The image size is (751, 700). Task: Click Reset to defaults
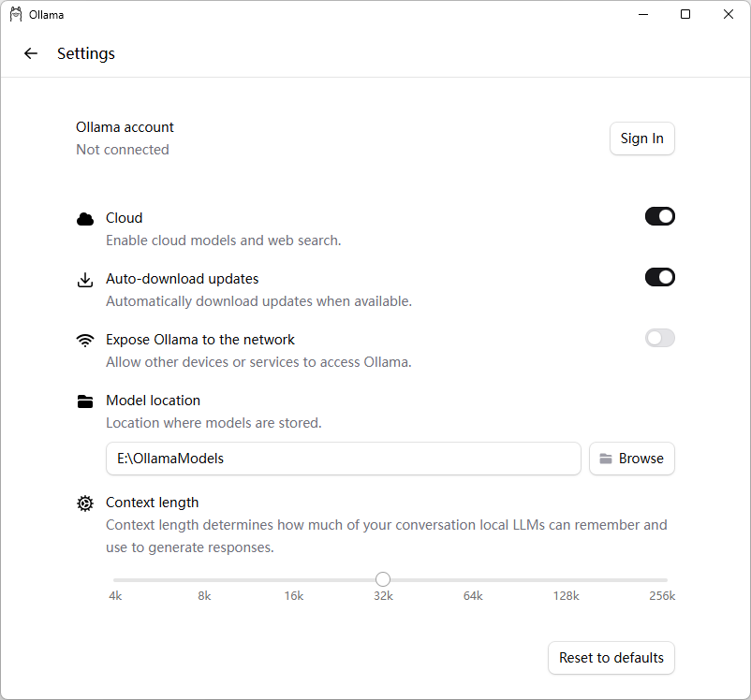[x=611, y=658]
